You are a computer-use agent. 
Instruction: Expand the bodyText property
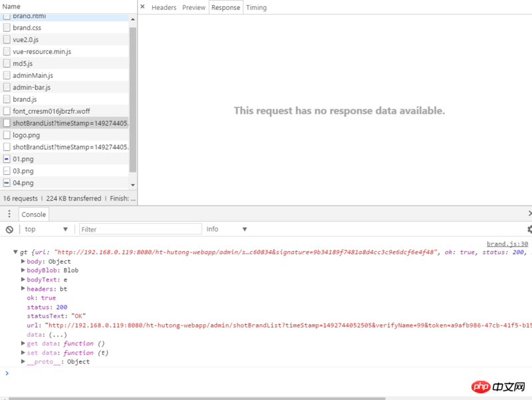[23, 280]
